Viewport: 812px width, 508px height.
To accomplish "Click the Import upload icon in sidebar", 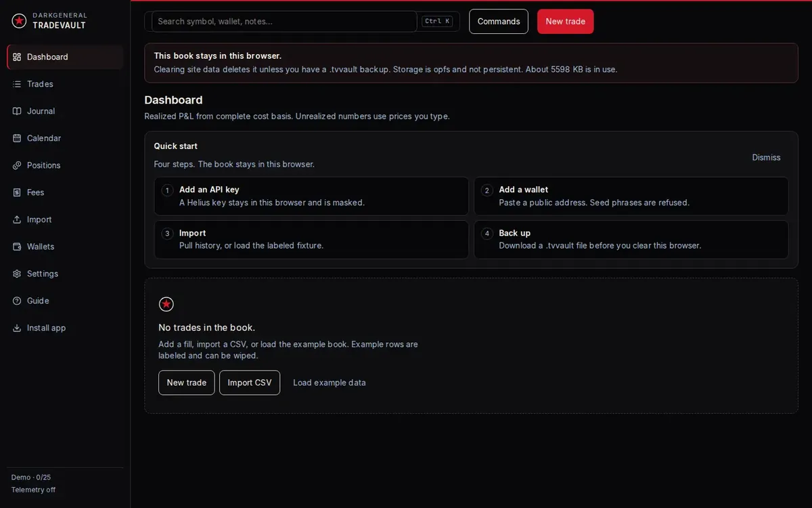I will (x=17, y=219).
